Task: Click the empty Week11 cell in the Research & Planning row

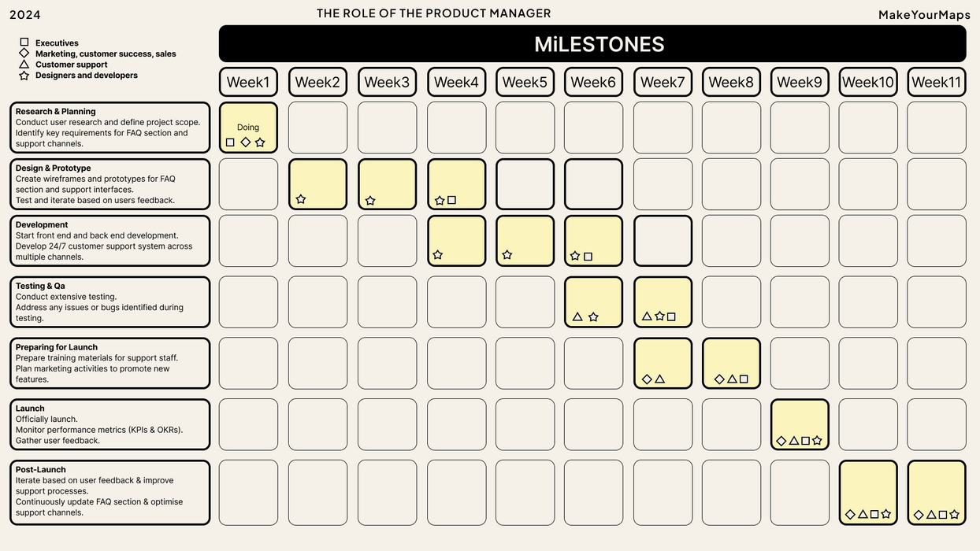Action: click(937, 128)
